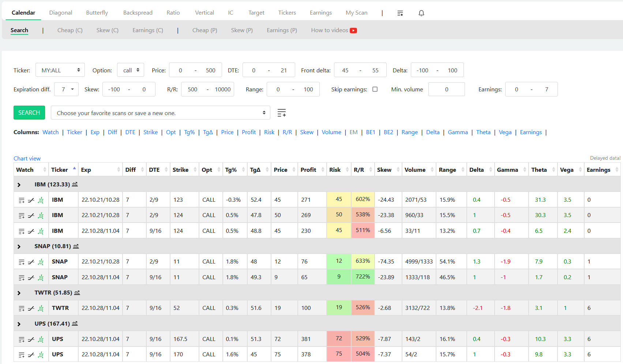
Task: Click green burst icon on TWTR row
Action: coord(41,308)
